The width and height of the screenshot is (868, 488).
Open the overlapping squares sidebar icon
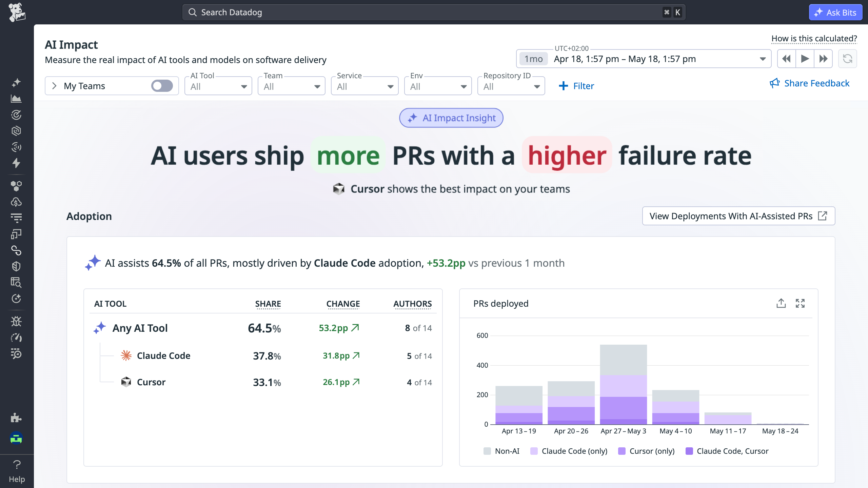pyautogui.click(x=16, y=234)
